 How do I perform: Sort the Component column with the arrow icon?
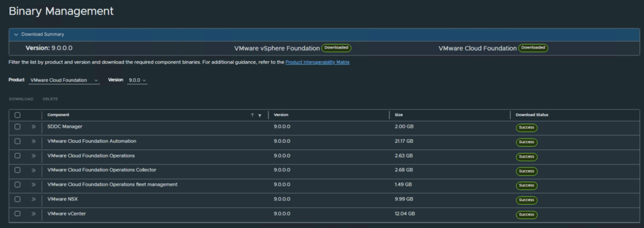[x=252, y=115]
